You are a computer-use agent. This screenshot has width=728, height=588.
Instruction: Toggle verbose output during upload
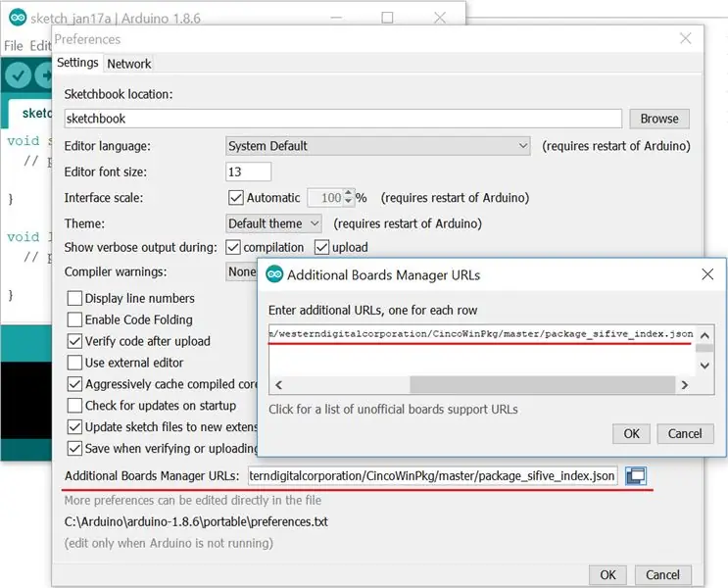pos(321,247)
